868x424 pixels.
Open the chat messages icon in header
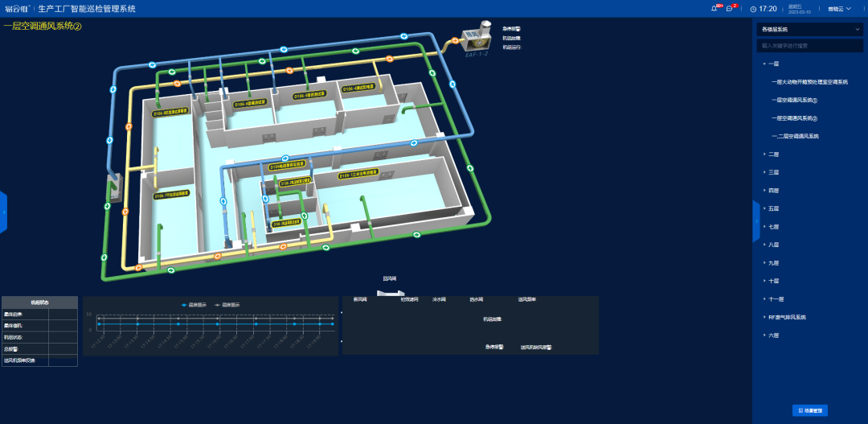(x=729, y=9)
